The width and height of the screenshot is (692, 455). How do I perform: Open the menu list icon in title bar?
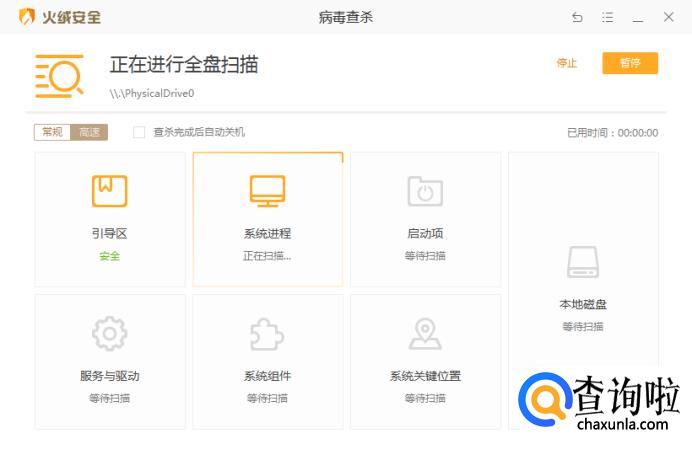pyautogui.click(x=607, y=17)
